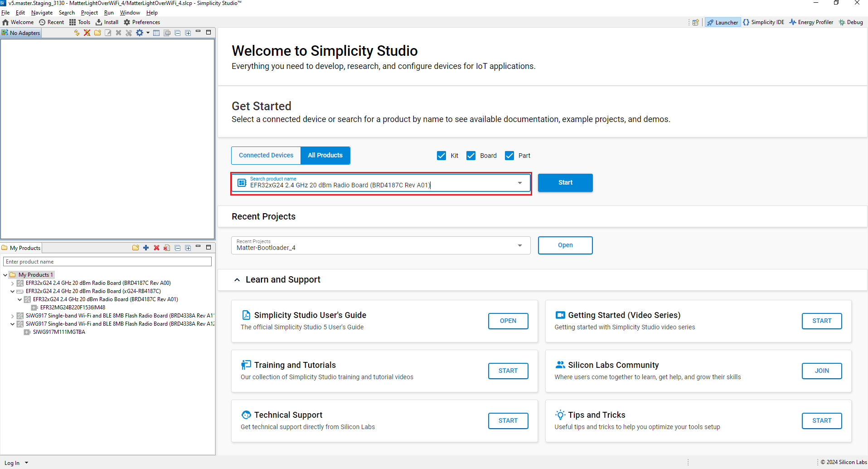The height and width of the screenshot is (469, 868).
Task: Open the Navigate menu
Action: point(42,13)
